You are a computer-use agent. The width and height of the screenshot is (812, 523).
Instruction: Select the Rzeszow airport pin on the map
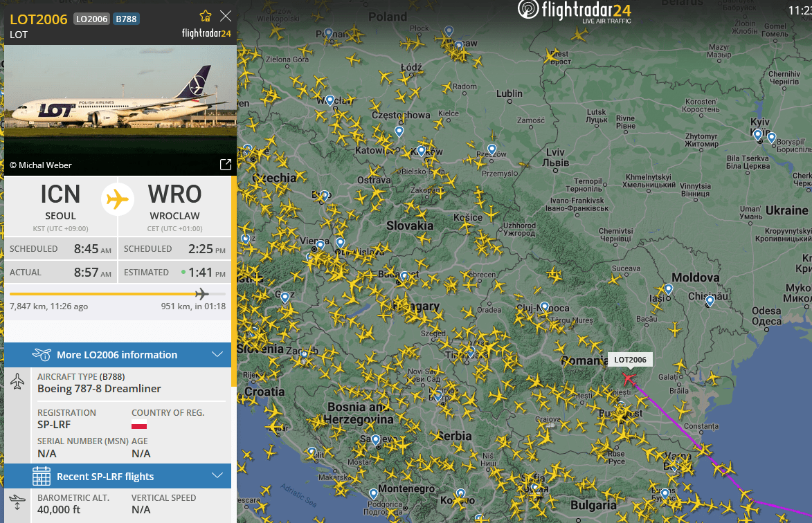[492, 150]
